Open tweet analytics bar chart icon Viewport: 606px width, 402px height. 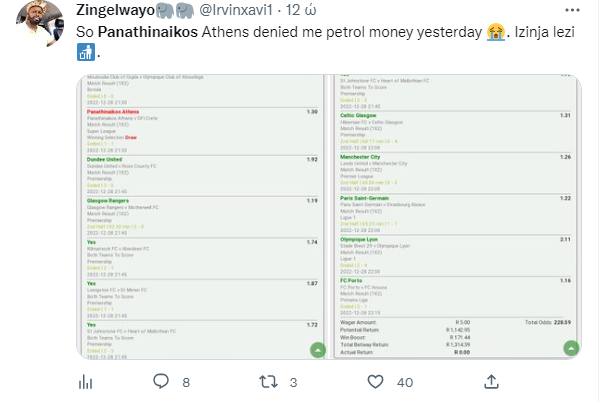[x=85, y=381]
